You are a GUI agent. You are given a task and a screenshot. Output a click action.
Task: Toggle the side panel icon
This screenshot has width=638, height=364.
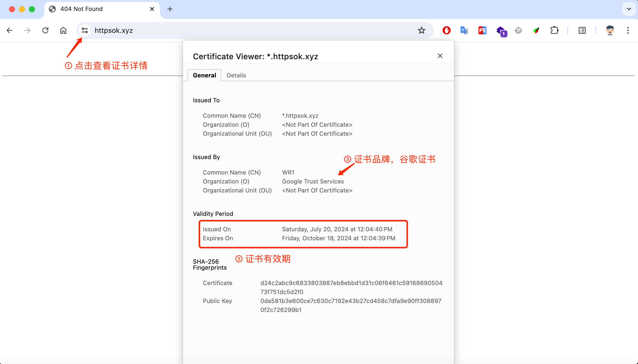pyautogui.click(x=582, y=31)
